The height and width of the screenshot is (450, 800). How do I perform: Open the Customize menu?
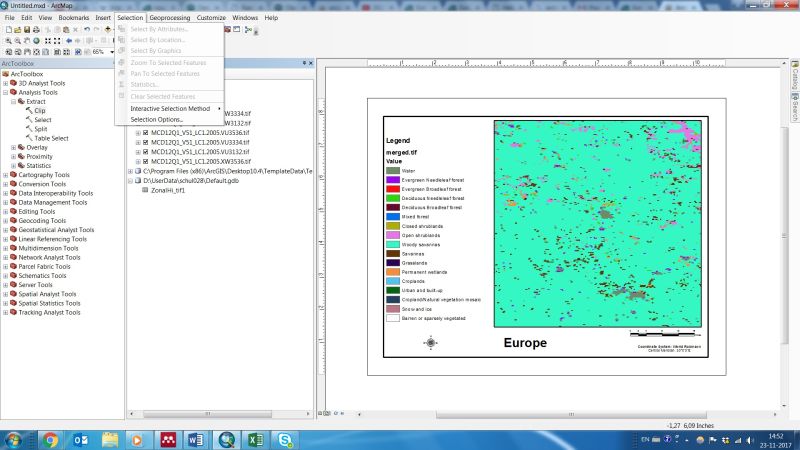pyautogui.click(x=211, y=17)
